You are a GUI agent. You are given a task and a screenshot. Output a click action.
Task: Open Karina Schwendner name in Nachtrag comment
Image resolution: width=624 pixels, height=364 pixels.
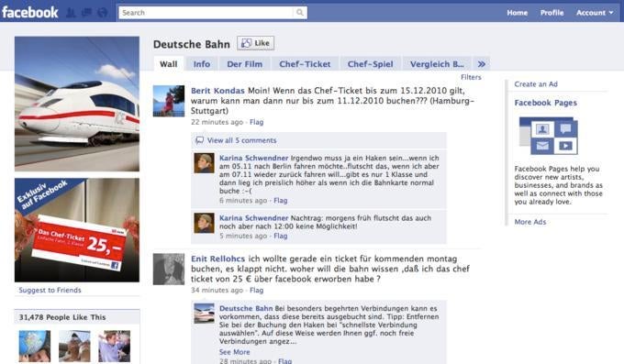[253, 218]
